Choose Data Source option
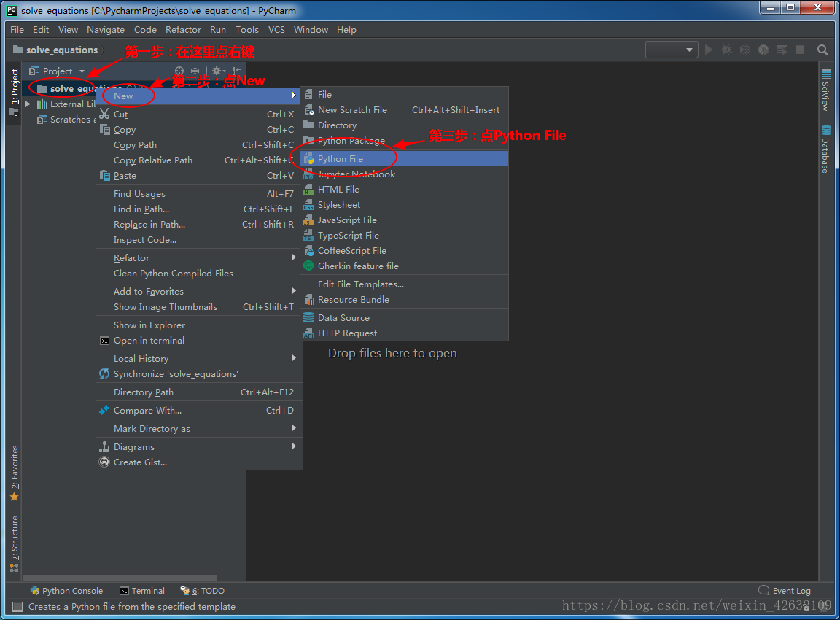This screenshot has width=840, height=620. (x=405, y=318)
